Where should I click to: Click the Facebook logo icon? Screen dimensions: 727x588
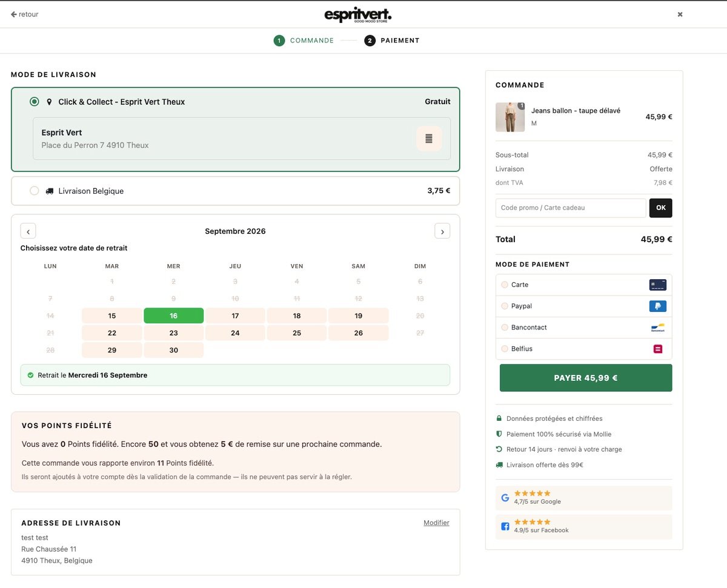point(505,527)
